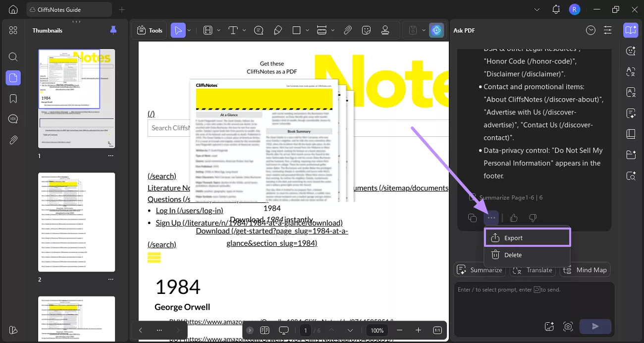
Task: Open the search panel in left sidebar
Action: click(13, 57)
